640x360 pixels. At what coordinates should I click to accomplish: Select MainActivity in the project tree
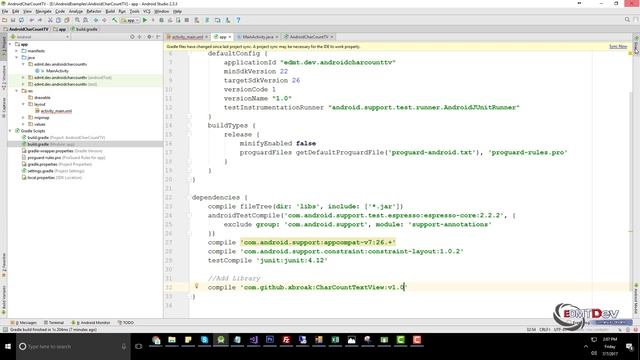[57, 71]
